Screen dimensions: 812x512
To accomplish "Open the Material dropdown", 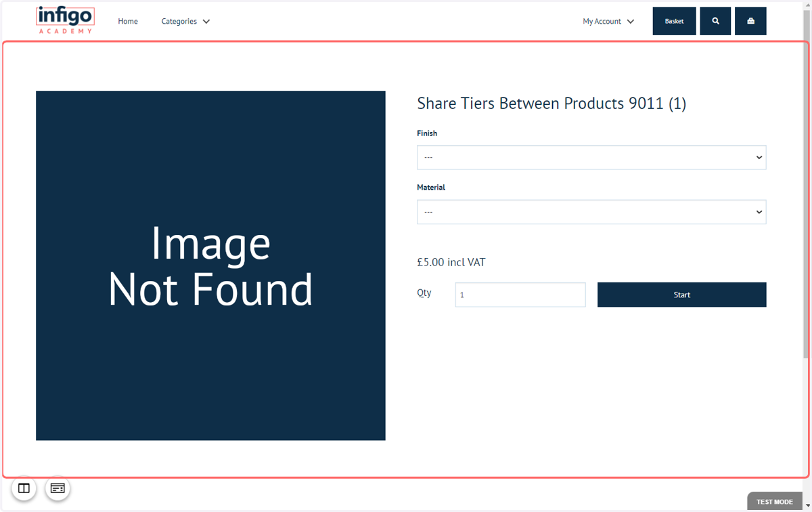I will coord(591,212).
